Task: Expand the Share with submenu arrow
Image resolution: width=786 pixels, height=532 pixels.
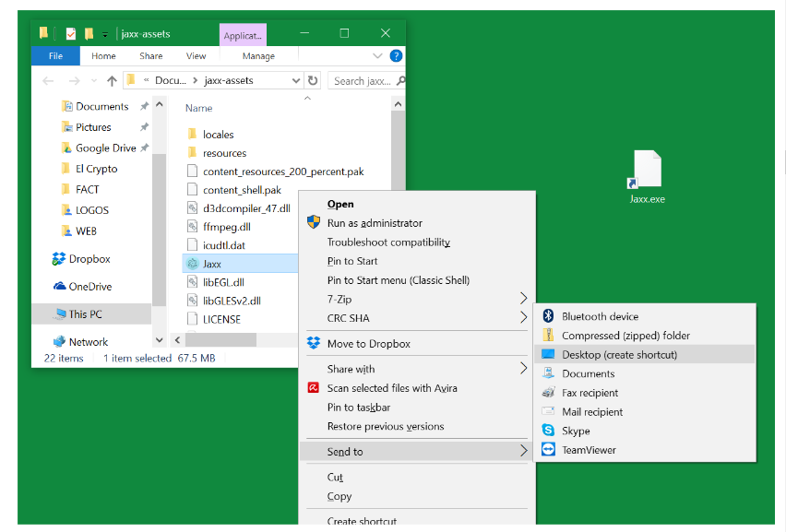Action: point(523,368)
